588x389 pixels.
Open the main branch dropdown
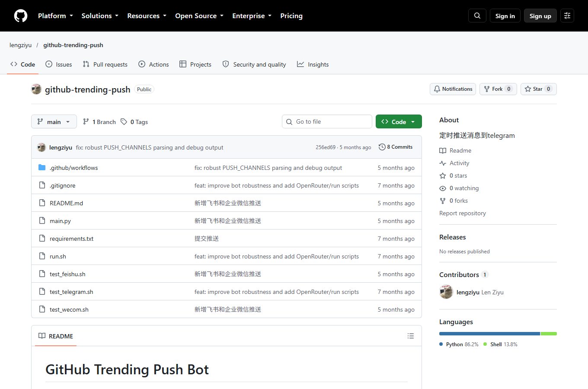click(54, 121)
